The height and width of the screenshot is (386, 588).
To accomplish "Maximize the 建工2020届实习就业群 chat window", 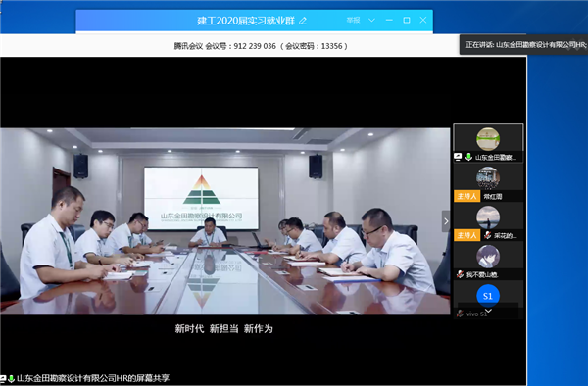I will [407, 20].
